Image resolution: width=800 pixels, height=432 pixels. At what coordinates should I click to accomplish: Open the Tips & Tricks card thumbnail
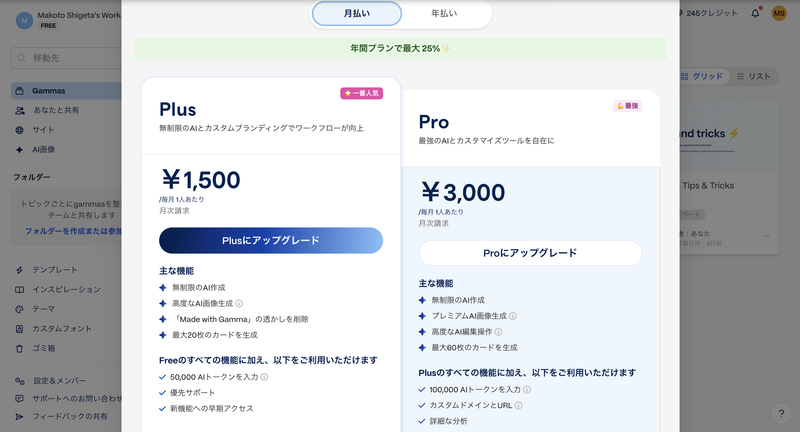point(729,137)
